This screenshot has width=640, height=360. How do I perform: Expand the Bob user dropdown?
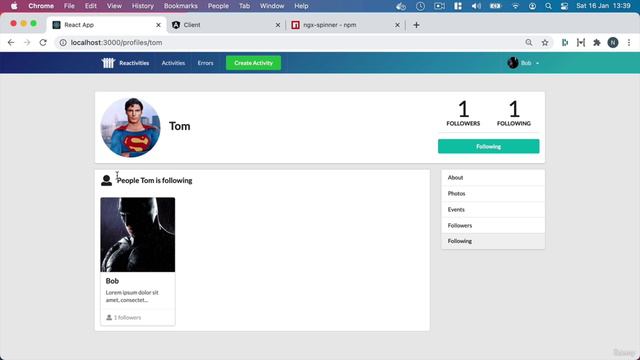pyautogui.click(x=530, y=63)
